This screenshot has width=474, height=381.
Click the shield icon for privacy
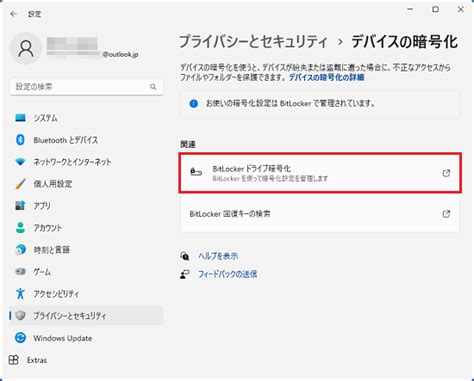[20, 316]
